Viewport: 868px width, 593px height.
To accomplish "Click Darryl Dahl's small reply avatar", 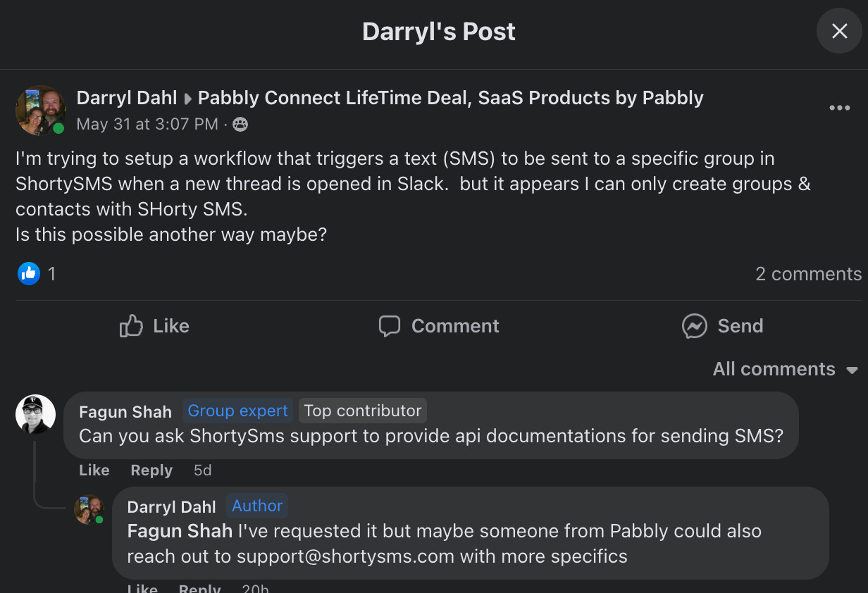I will coord(89,509).
